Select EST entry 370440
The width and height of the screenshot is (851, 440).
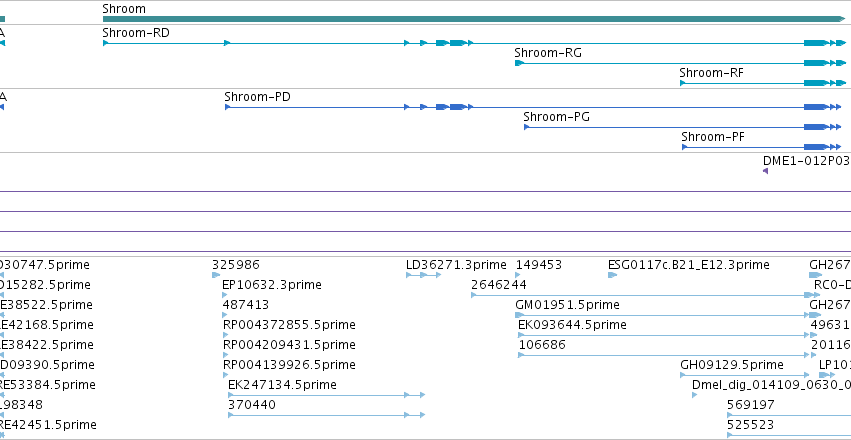coord(252,405)
